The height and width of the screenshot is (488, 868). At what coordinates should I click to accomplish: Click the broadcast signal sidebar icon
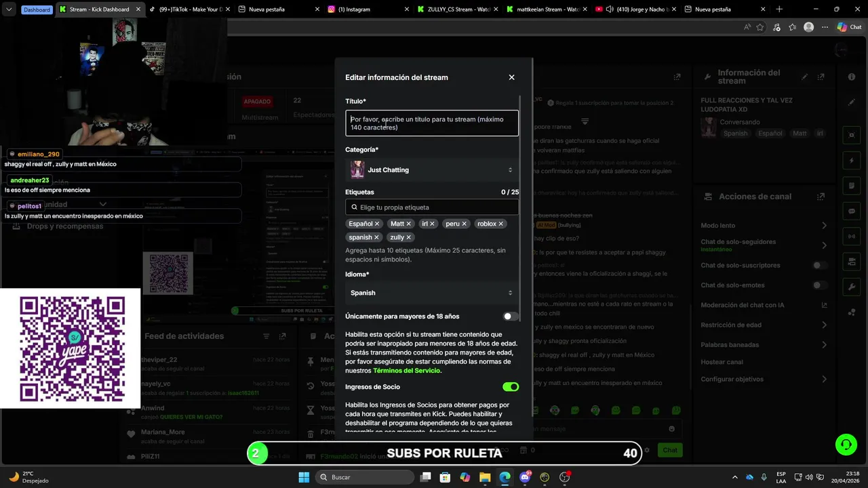pos(852,236)
